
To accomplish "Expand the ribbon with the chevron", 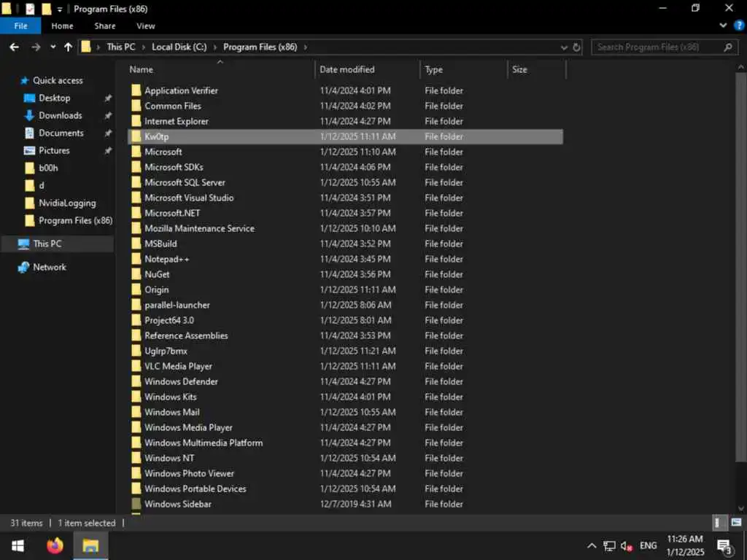I will [723, 26].
